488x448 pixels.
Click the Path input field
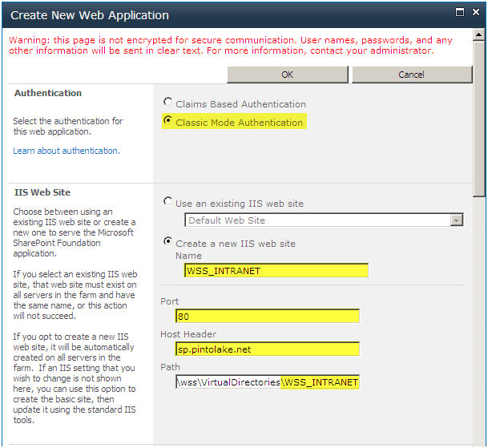pyautogui.click(x=268, y=382)
